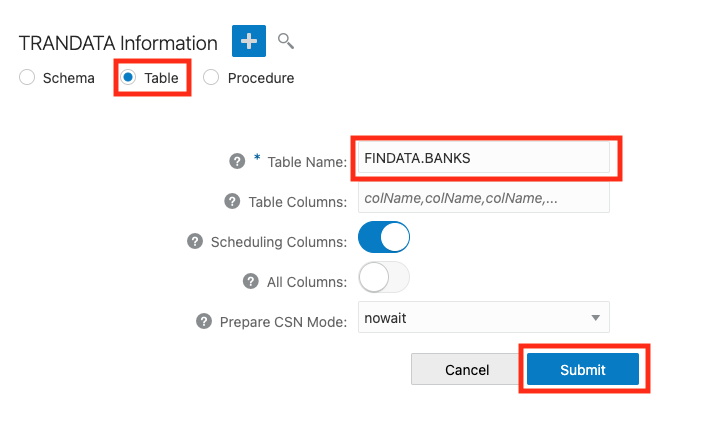This screenshot has width=715, height=437.
Task: Click the Prepare CSN Mode label text
Action: [283, 321]
